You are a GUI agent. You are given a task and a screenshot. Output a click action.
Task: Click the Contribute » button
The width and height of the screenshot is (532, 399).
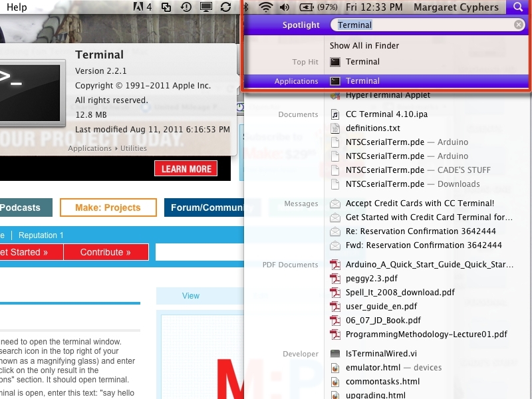106,252
